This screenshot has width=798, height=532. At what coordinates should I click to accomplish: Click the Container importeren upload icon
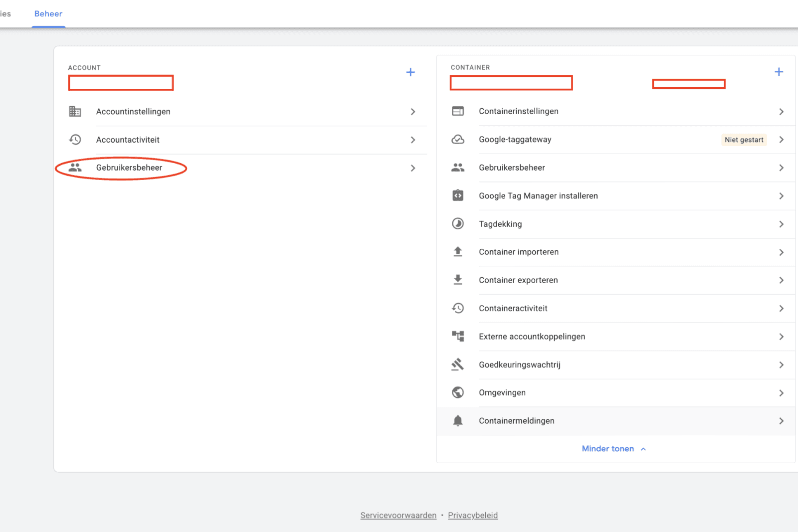pos(458,252)
